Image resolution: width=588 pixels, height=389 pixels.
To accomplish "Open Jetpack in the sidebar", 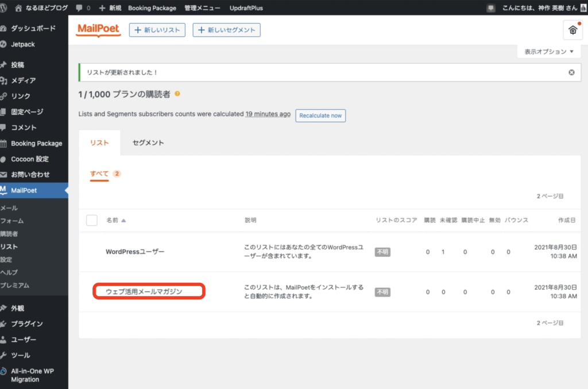I will pos(23,44).
